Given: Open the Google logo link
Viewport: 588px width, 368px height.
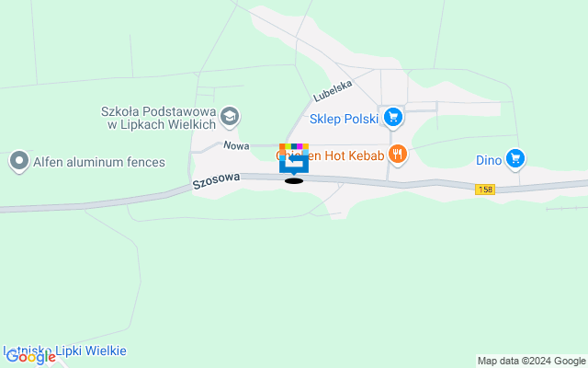Looking at the screenshot, I should pyautogui.click(x=30, y=357).
